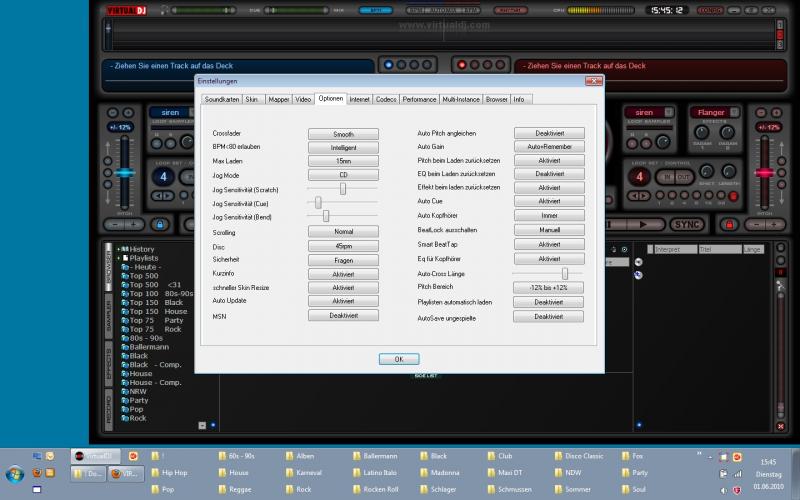Open the Performance tab
Image resolution: width=800 pixels, height=500 pixels.
pos(419,99)
